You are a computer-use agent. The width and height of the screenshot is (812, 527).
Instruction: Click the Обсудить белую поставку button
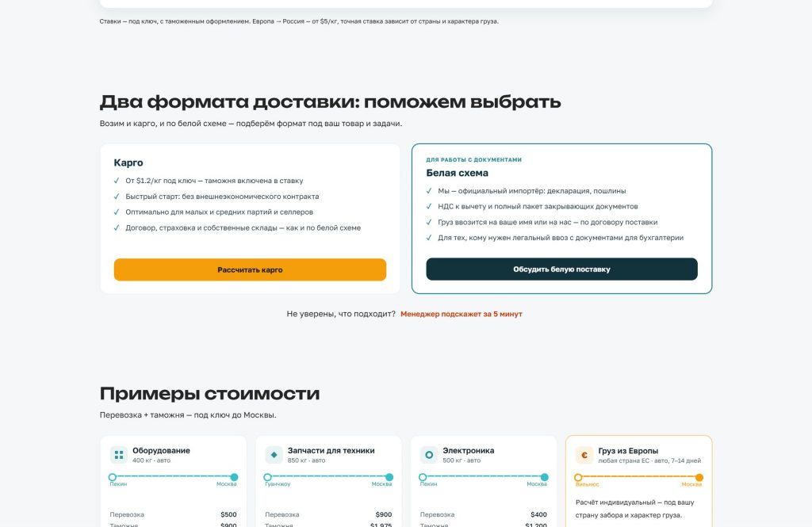coord(562,269)
